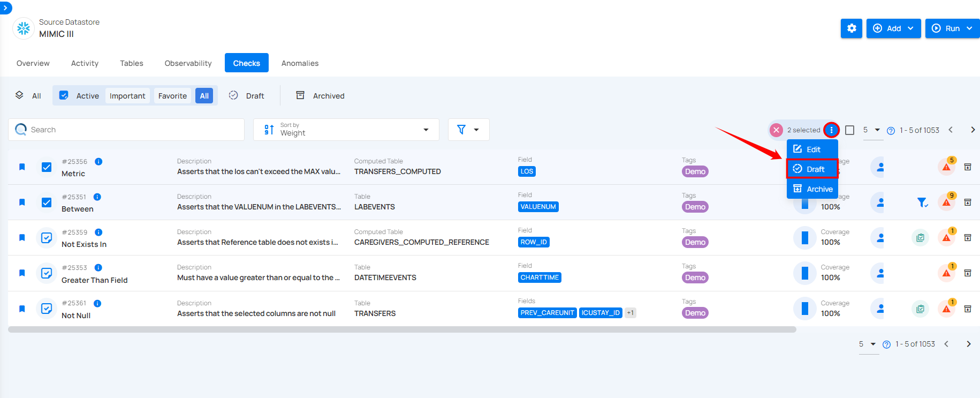This screenshot has height=398, width=980.
Task: Select the blue All sub-filter under Active
Action: [x=204, y=96]
